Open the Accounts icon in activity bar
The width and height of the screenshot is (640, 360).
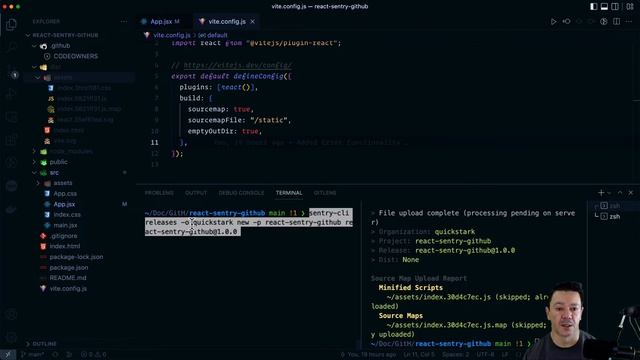[11, 315]
